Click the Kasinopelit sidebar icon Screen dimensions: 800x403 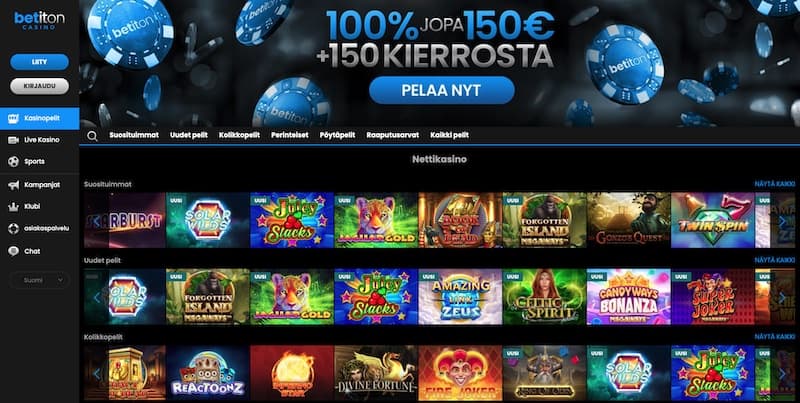tap(14, 118)
